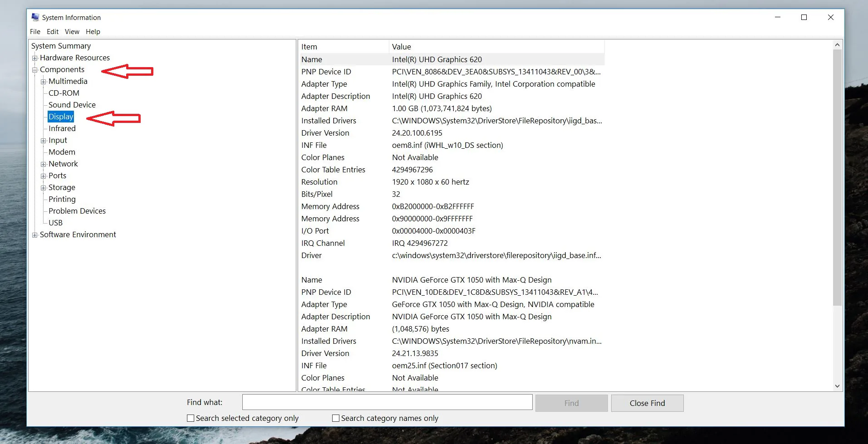Select the USB category

[55, 223]
